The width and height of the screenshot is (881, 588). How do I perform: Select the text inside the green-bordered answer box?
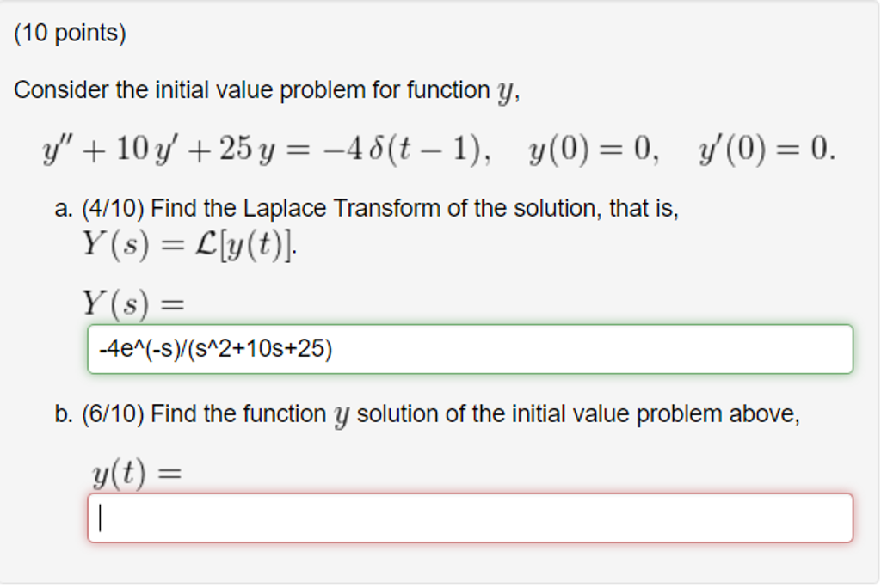[x=215, y=348]
